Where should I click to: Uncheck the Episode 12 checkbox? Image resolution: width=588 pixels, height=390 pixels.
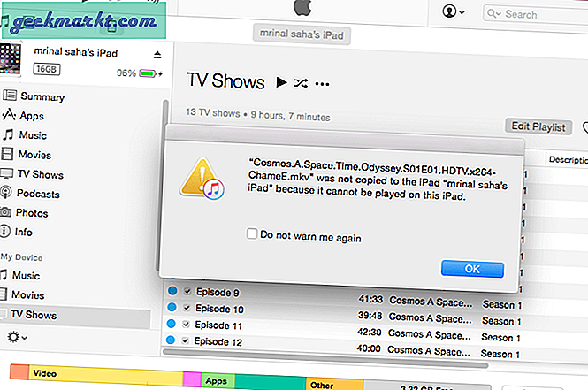coord(187,340)
